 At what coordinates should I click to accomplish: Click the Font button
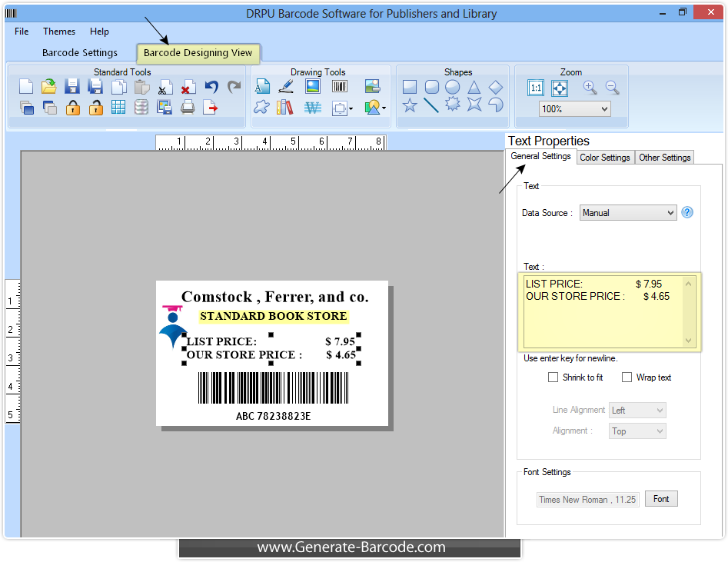(661, 499)
